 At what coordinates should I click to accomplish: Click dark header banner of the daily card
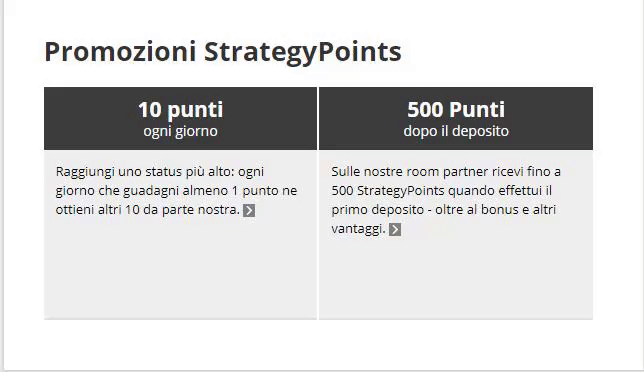[181, 118]
